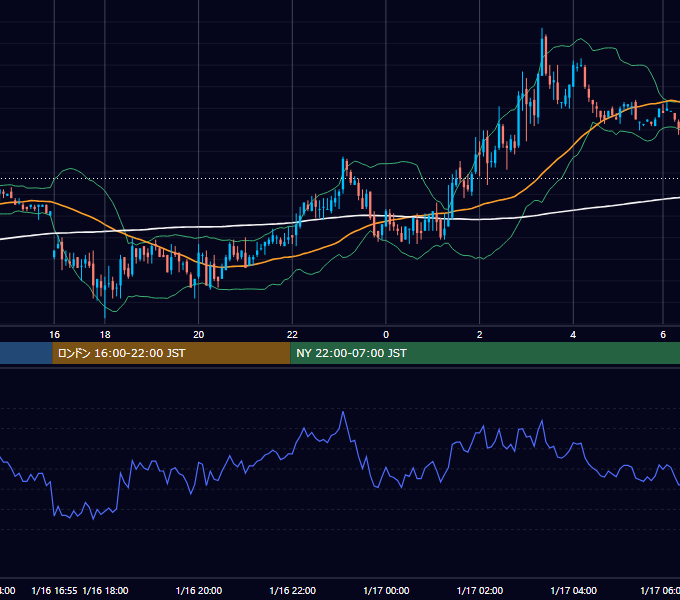Click the 1/17 00:00 time label

386,590
